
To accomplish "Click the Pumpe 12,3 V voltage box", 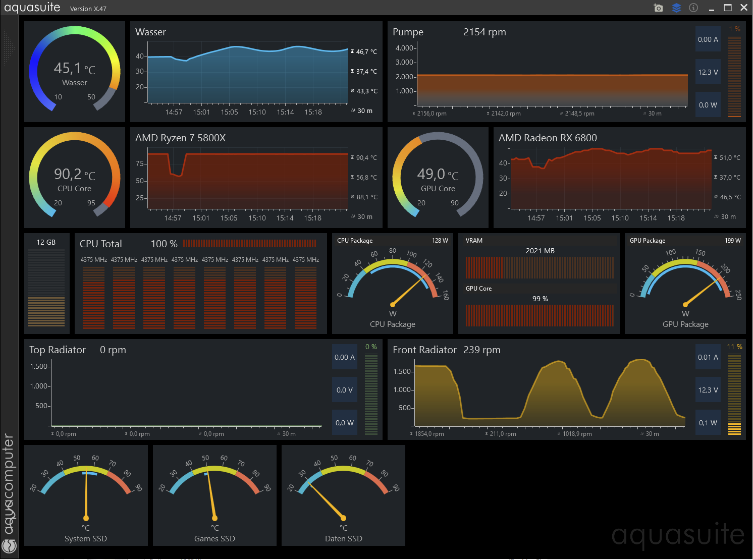I will click(x=708, y=72).
